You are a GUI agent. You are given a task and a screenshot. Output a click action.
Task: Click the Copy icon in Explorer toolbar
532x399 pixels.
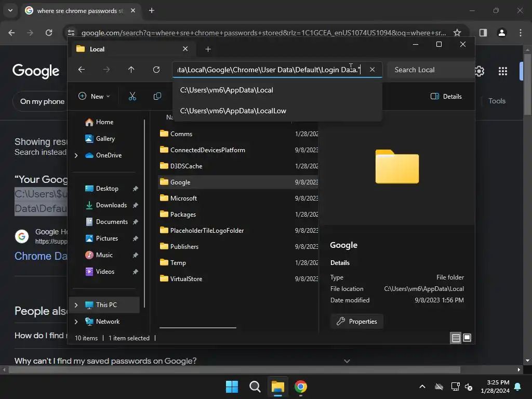[157, 96]
